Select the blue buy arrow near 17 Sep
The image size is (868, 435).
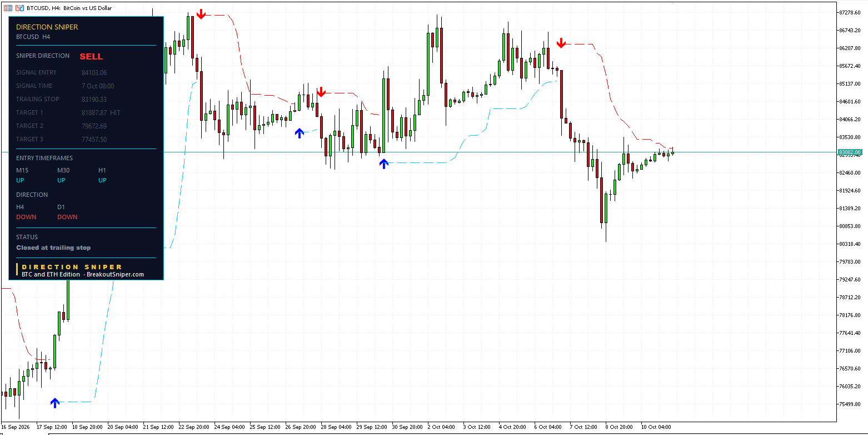54,402
